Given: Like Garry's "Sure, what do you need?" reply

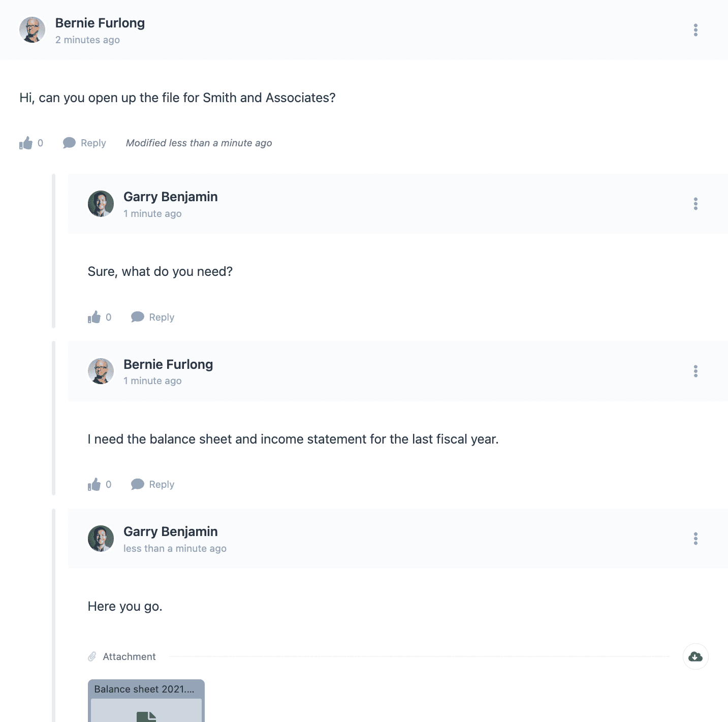Looking at the screenshot, I should coord(94,317).
